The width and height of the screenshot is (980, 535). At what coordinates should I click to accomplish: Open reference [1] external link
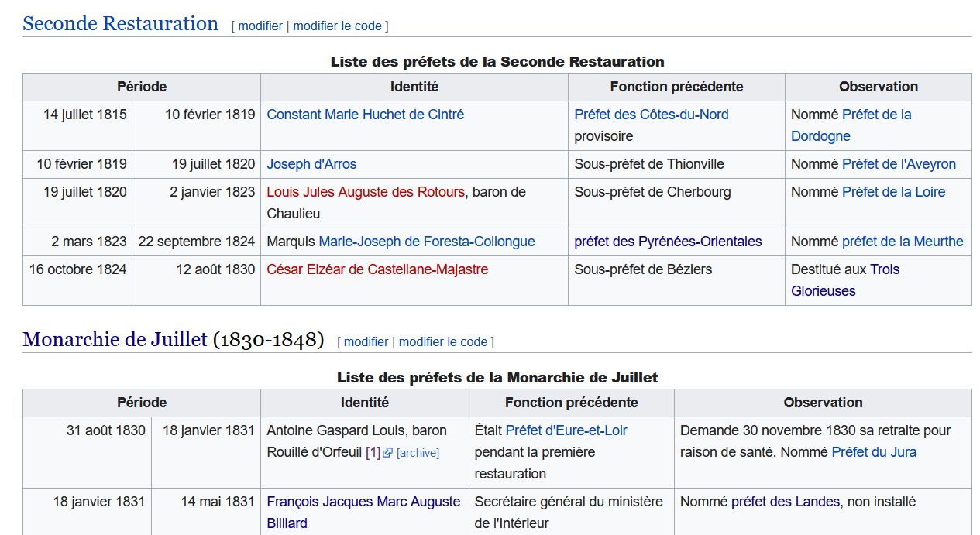point(373,452)
